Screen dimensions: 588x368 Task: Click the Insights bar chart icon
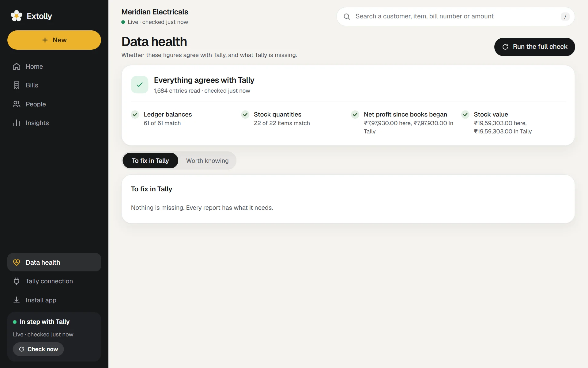[x=17, y=123]
